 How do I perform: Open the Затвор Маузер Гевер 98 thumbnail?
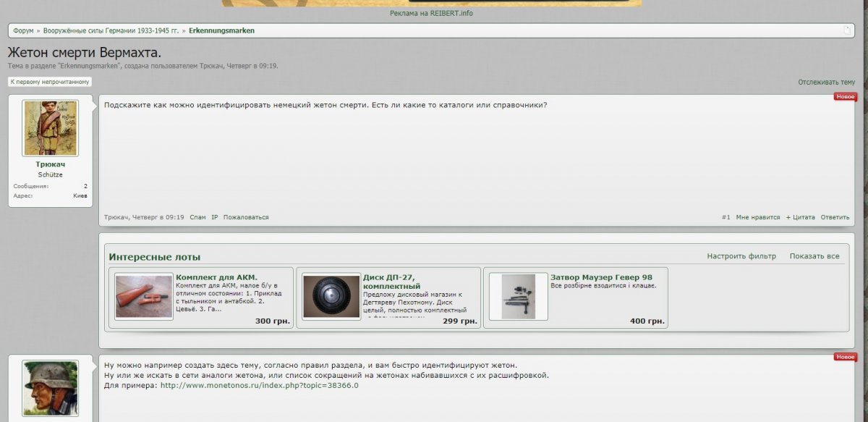519,297
